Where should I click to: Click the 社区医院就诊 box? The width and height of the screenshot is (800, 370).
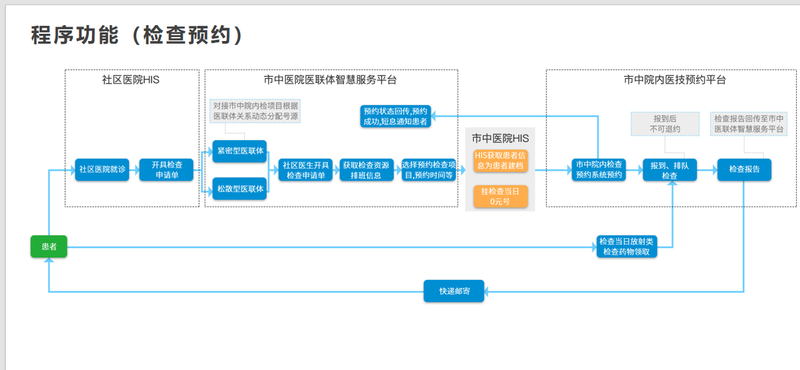coord(102,170)
